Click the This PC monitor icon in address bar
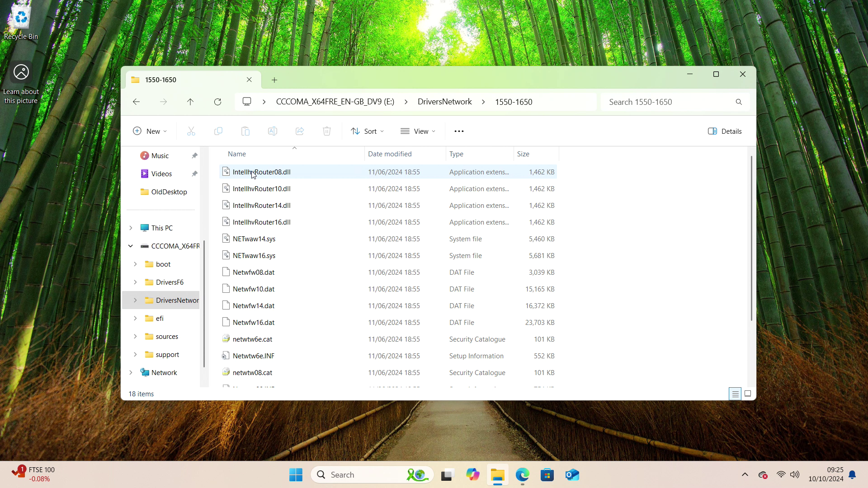Image resolution: width=868 pixels, height=488 pixels. pyautogui.click(x=247, y=102)
